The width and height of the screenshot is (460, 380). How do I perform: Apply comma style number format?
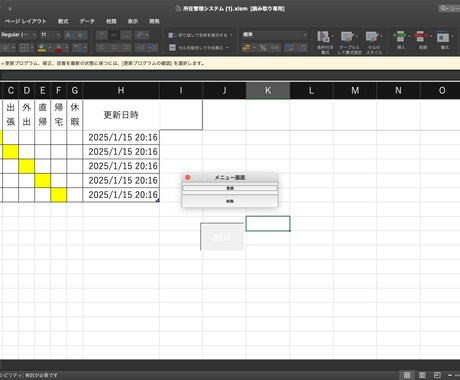click(x=275, y=48)
